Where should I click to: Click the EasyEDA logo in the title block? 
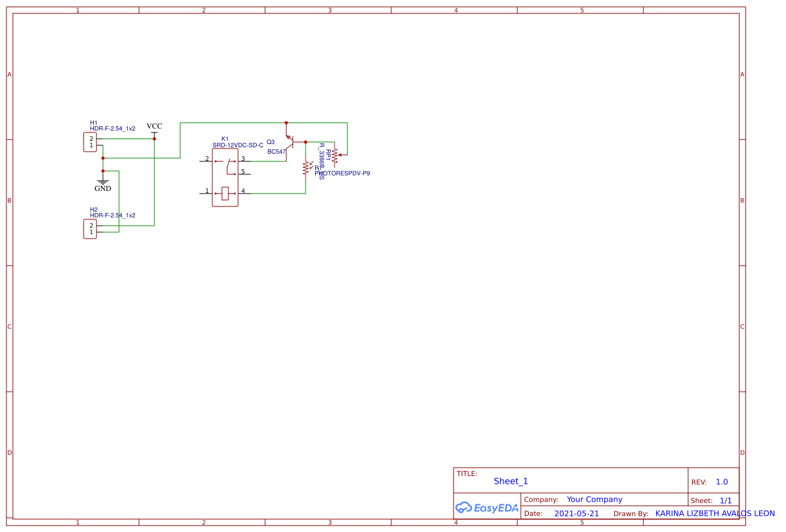[x=488, y=508]
